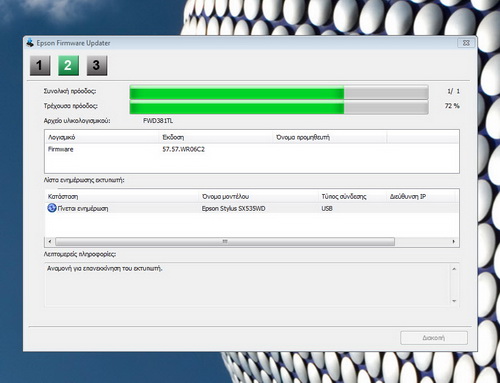500x383 pixels.
Task: Click the right arrow of horizontal scrollbar
Action: point(454,241)
